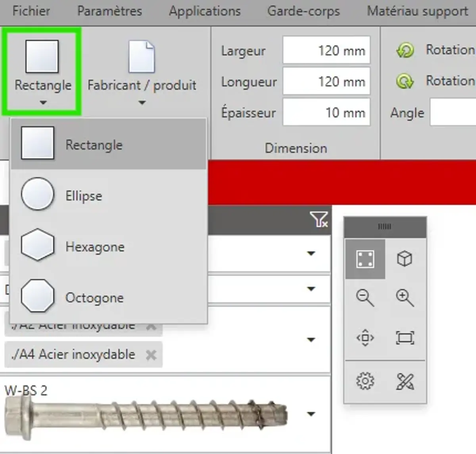Screen dimensions: 476x454
Task: Click the ./A4 Acier inoxydable tag text
Action: (73, 354)
